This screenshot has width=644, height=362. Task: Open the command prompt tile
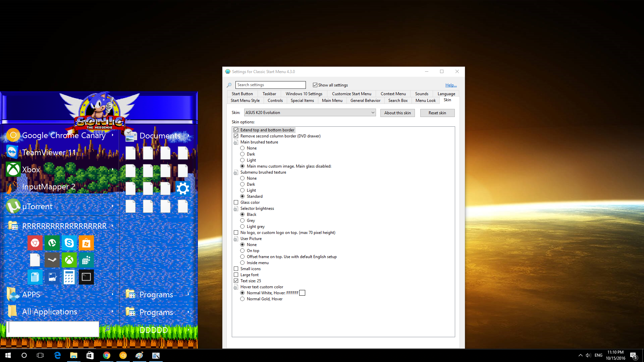(86, 277)
